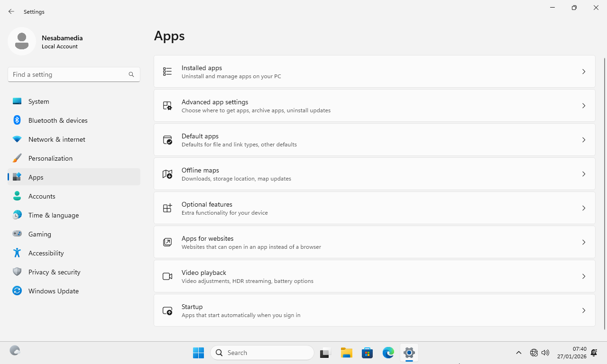
Task: Expand Installed apps using its chevron
Action: [584, 72]
